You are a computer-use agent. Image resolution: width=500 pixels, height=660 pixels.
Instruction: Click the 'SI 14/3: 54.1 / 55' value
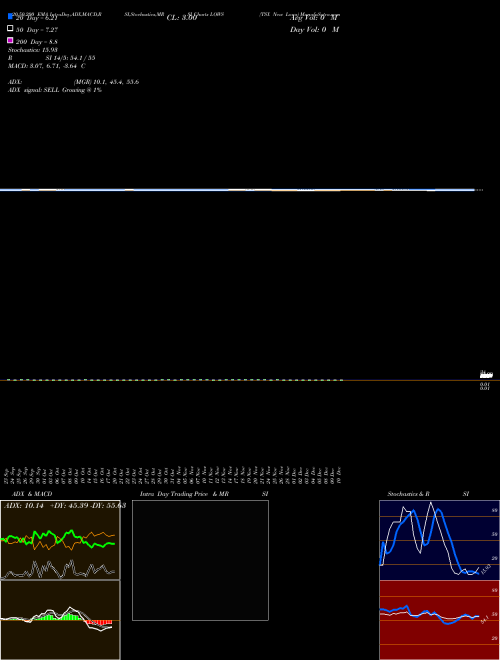point(70,58)
